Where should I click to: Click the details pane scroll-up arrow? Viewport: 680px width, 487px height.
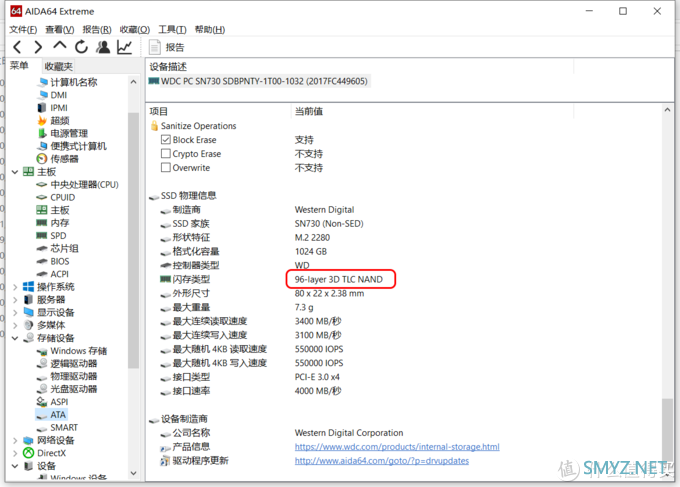pos(667,110)
